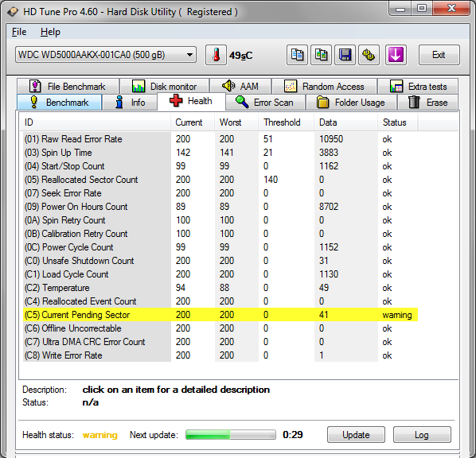This screenshot has height=458, width=476.
Task: Switch to the Benchmark tab
Action: (x=60, y=103)
